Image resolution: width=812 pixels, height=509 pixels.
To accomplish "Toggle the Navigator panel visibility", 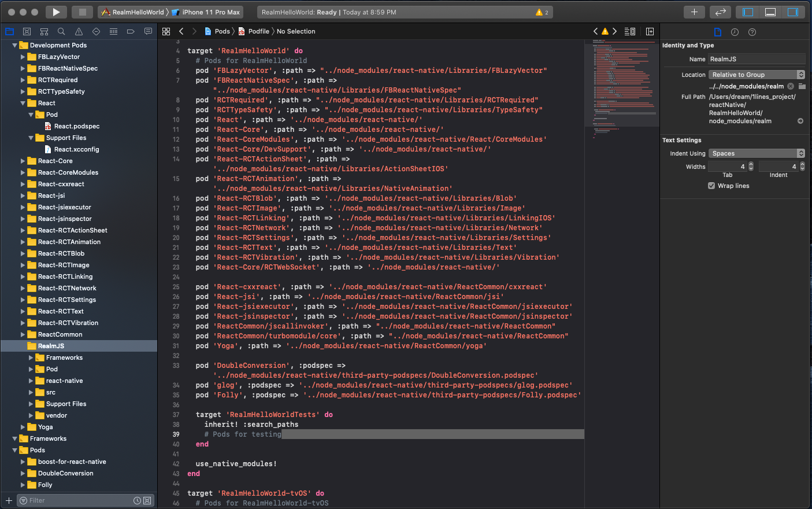I will (x=748, y=12).
